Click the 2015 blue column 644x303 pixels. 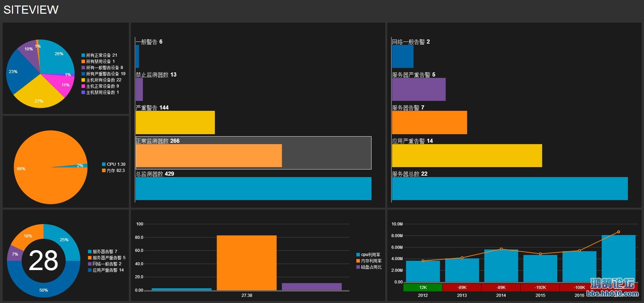540,268
